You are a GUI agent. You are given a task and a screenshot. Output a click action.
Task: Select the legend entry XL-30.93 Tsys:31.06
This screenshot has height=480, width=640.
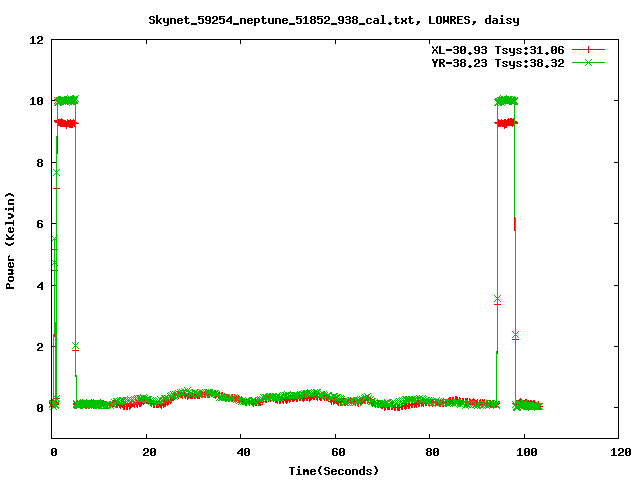(498, 50)
